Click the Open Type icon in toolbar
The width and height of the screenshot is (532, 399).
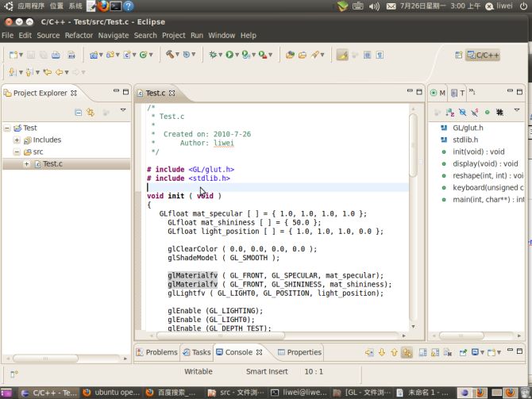pos(290,55)
